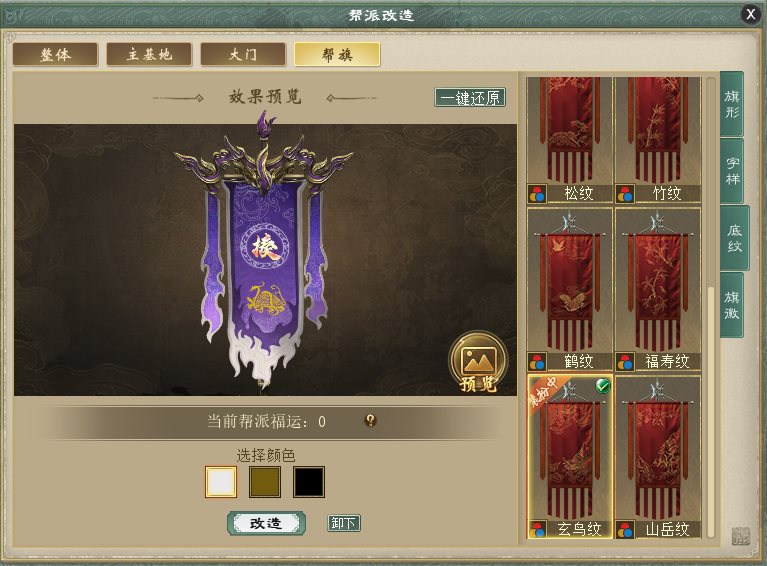Click the question mark help icon
The image size is (767, 566).
pyautogui.click(x=370, y=420)
